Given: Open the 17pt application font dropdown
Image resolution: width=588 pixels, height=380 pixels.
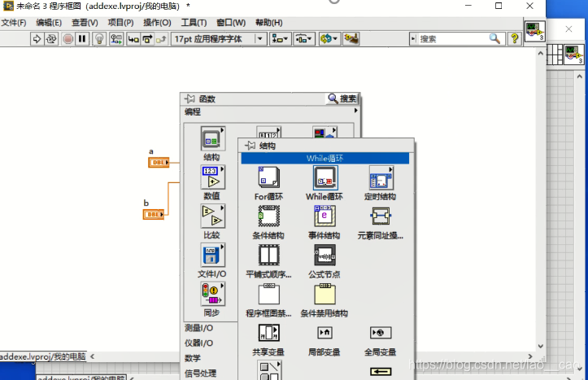Looking at the screenshot, I should coord(219,38).
